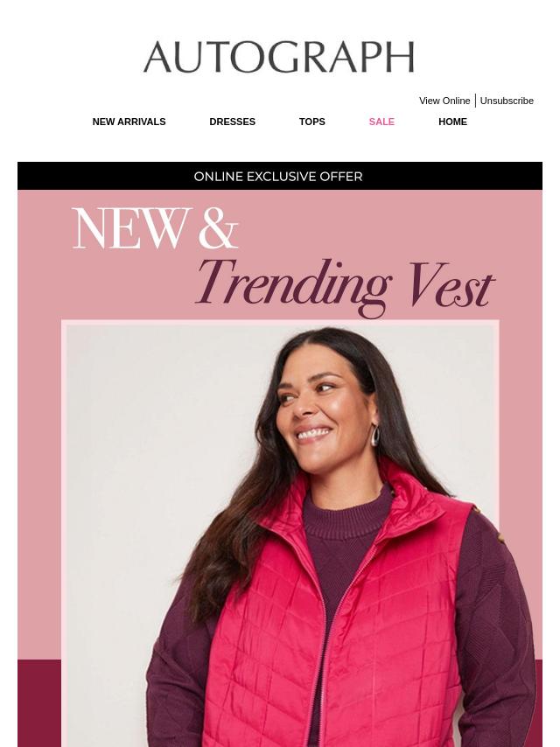The width and height of the screenshot is (560, 747).
Task: Click the white "NEW &" headline
Action: [155, 228]
